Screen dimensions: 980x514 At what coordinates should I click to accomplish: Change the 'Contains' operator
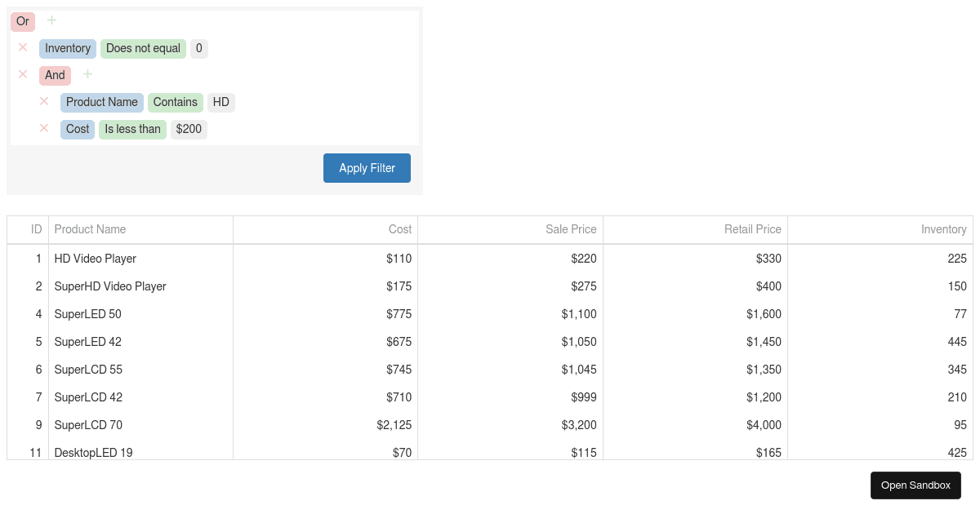click(x=175, y=102)
